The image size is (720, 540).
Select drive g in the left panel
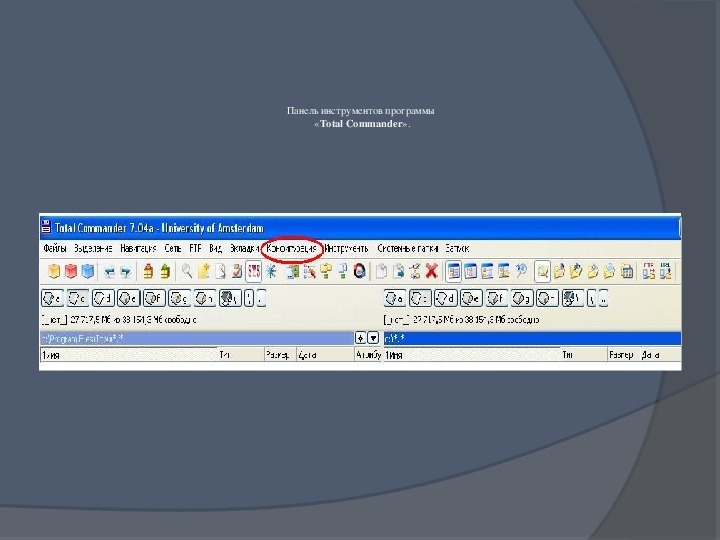179,298
